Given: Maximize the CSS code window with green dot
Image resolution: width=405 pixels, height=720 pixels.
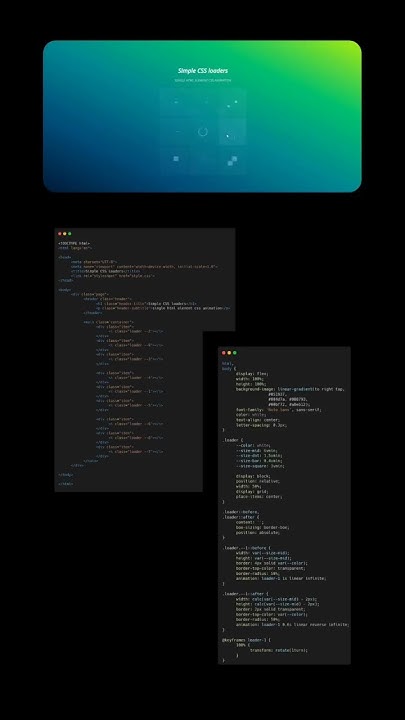Looking at the screenshot, I should point(235,353).
